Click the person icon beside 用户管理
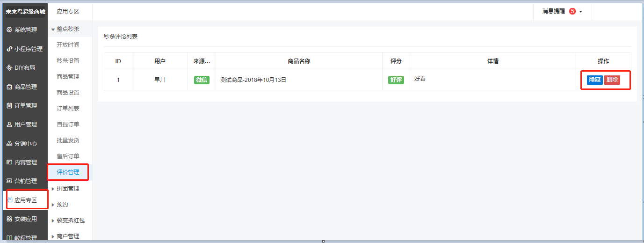The width and height of the screenshot is (644, 243). (x=9, y=125)
